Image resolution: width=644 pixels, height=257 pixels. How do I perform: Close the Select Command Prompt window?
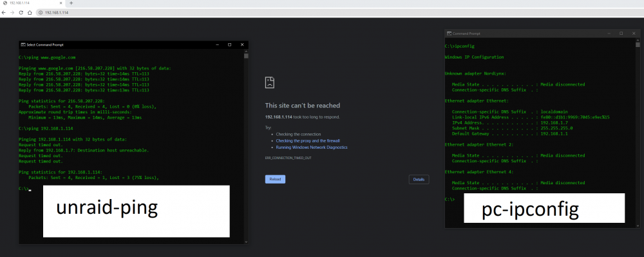pyautogui.click(x=242, y=44)
